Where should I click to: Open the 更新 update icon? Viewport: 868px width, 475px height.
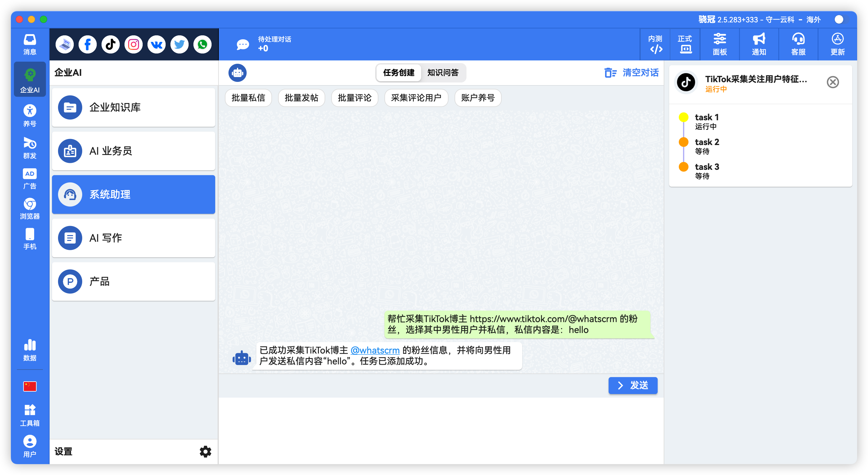point(838,44)
